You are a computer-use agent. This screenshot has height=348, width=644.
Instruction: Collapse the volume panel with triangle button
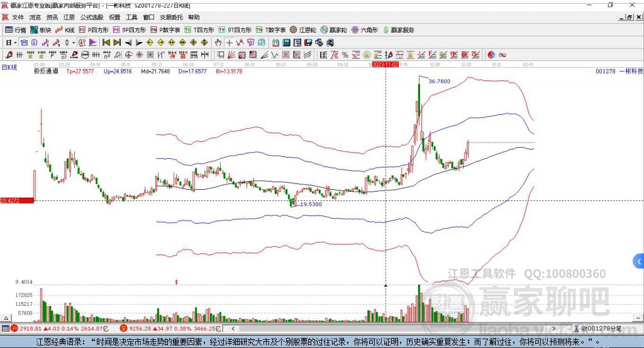(6, 318)
